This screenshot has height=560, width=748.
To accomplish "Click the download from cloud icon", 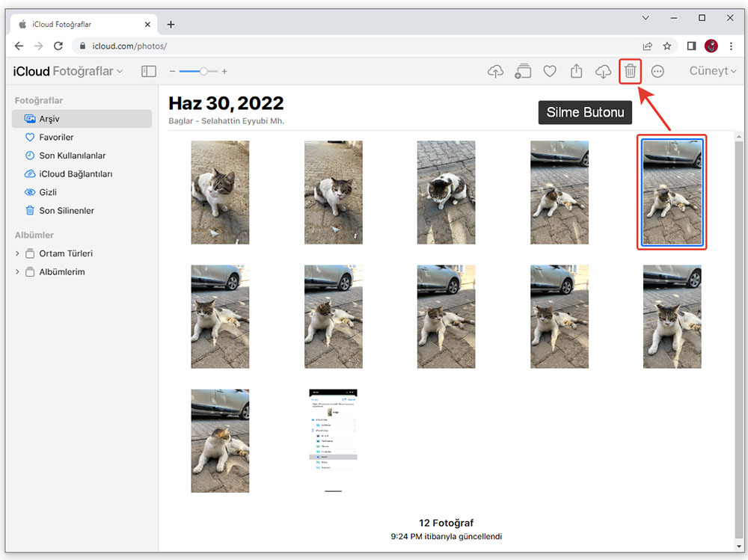I will click(x=603, y=71).
